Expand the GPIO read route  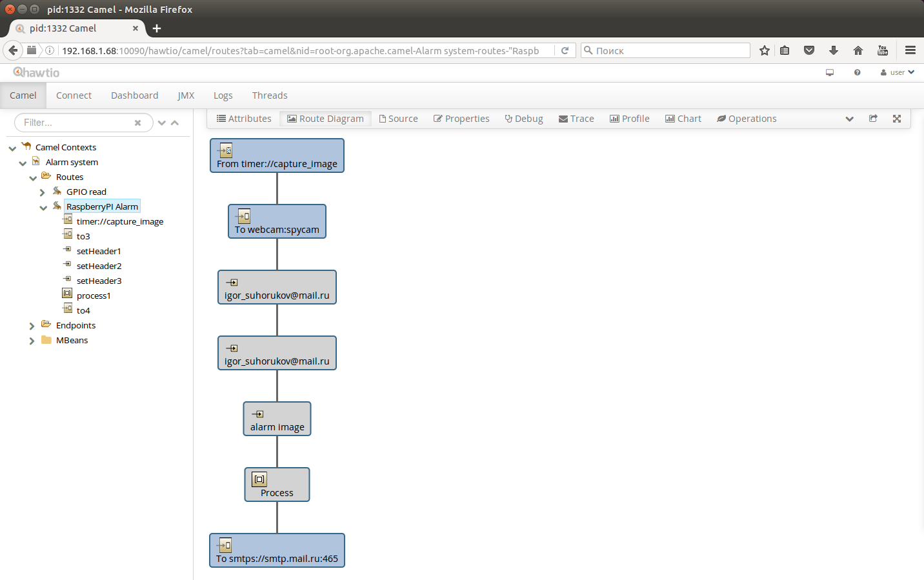coord(43,192)
